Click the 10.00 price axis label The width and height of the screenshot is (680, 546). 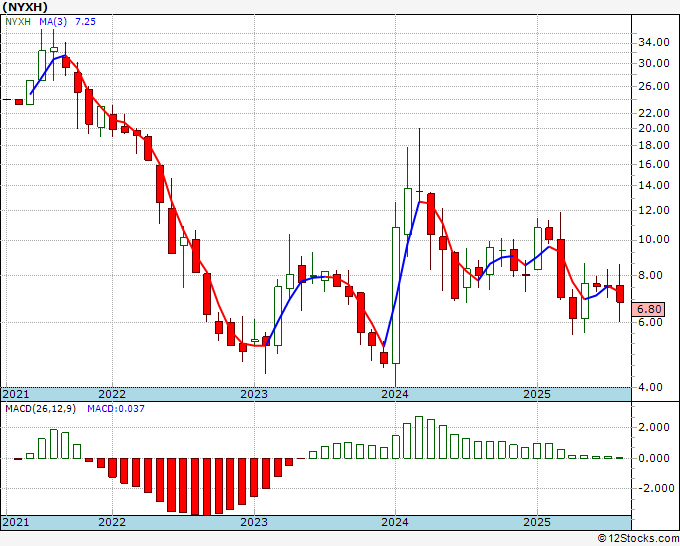[654, 240]
